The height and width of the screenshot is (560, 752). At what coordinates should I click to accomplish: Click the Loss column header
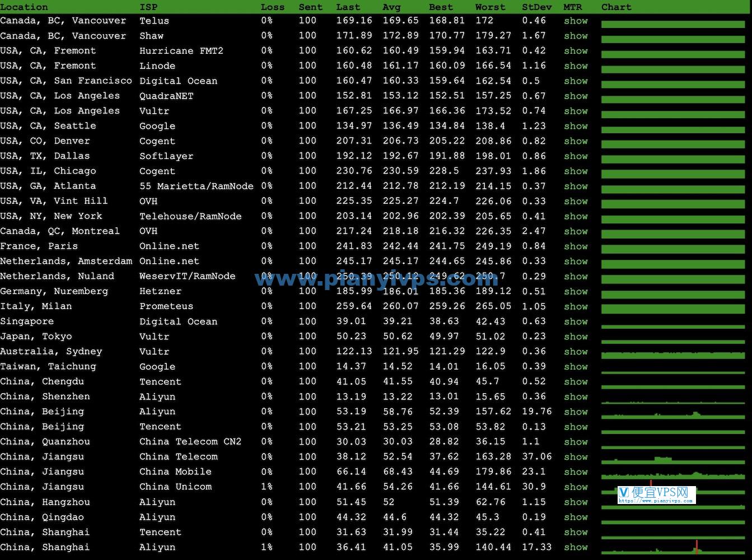[x=273, y=7]
